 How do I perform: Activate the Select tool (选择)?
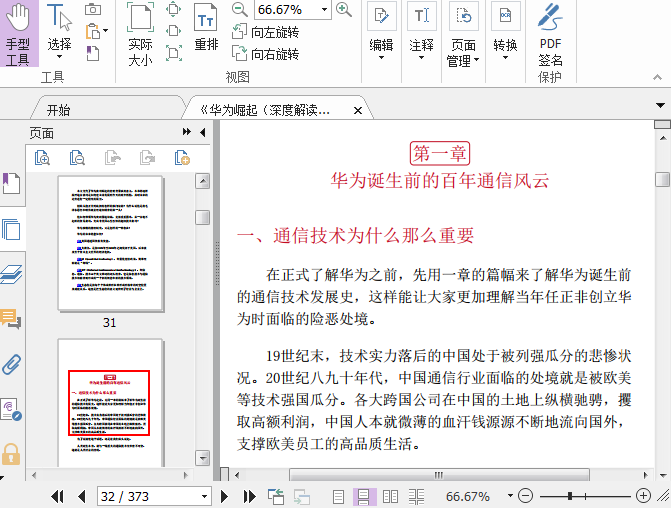click(x=59, y=32)
